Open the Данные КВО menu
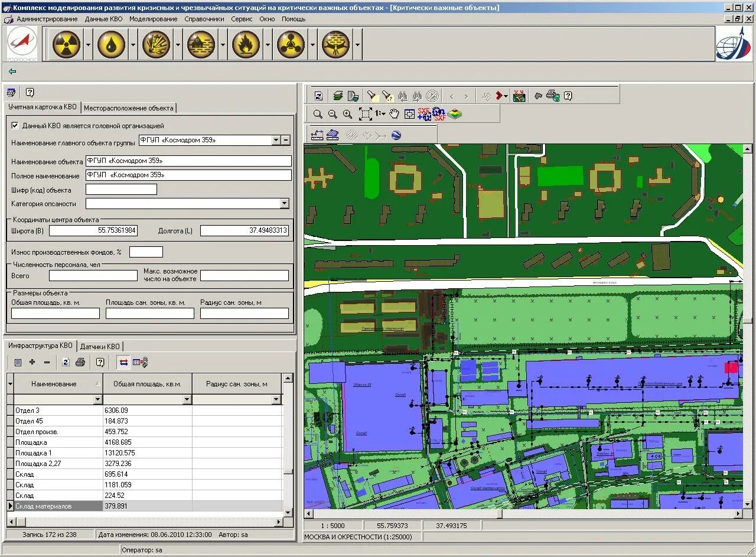 click(103, 19)
